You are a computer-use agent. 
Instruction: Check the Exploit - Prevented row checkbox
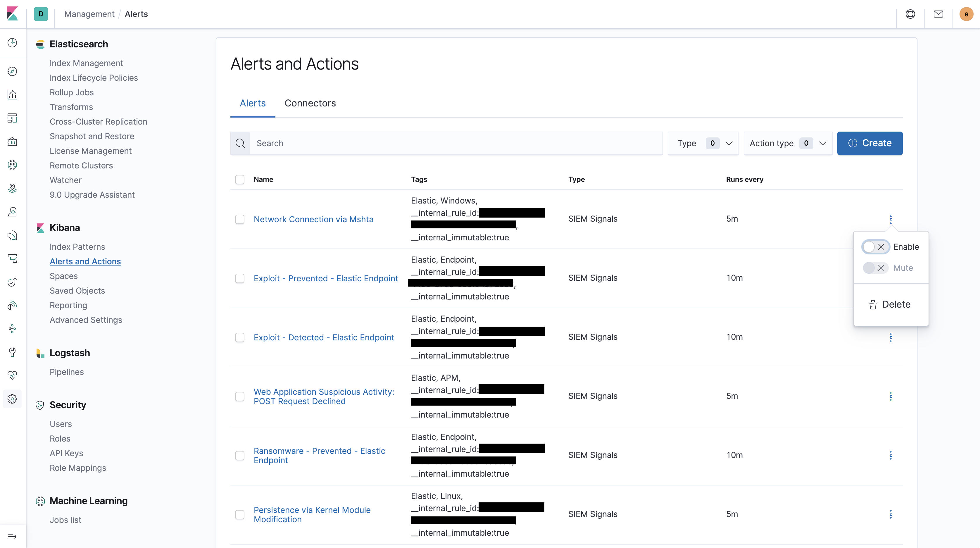click(240, 279)
